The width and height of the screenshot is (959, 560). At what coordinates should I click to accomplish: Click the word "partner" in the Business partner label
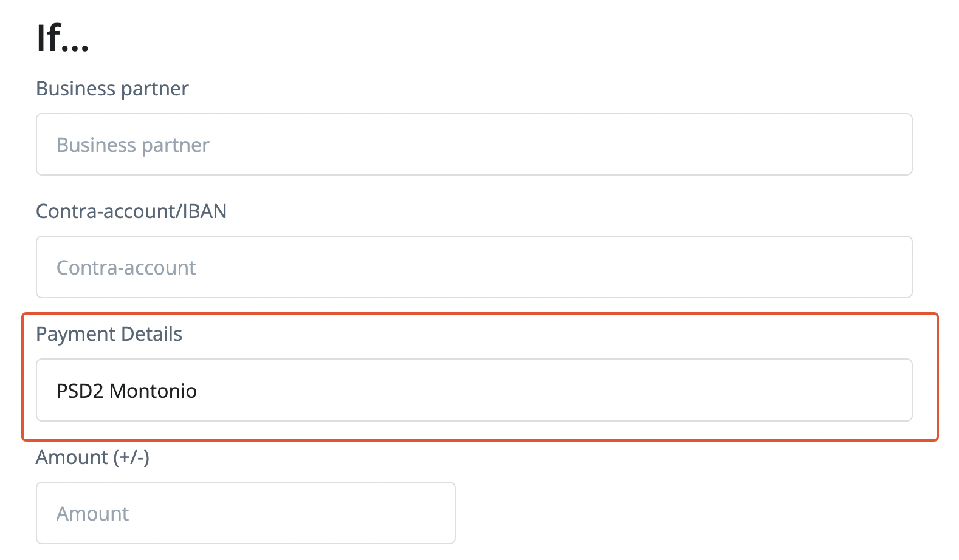155,89
